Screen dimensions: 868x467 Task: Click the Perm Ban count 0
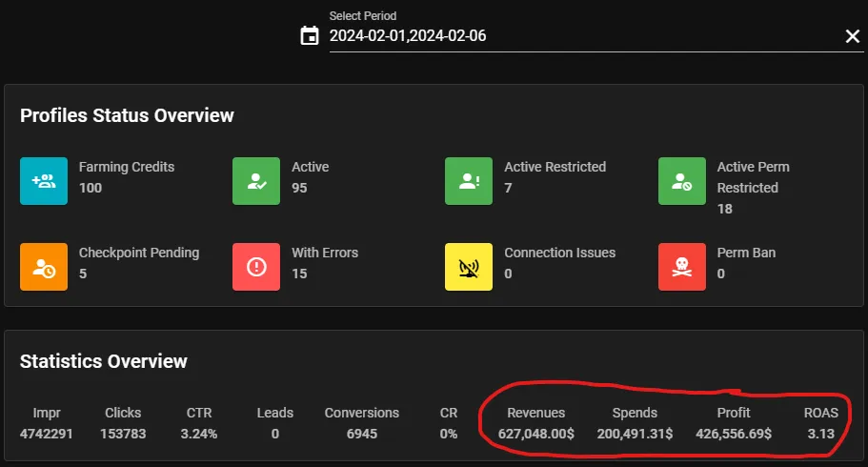coord(720,274)
